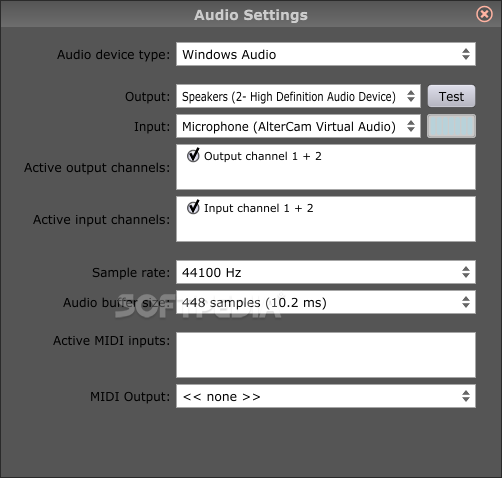
Task: Open the Sample rate 44100 Hz dropdown
Action: (326, 272)
